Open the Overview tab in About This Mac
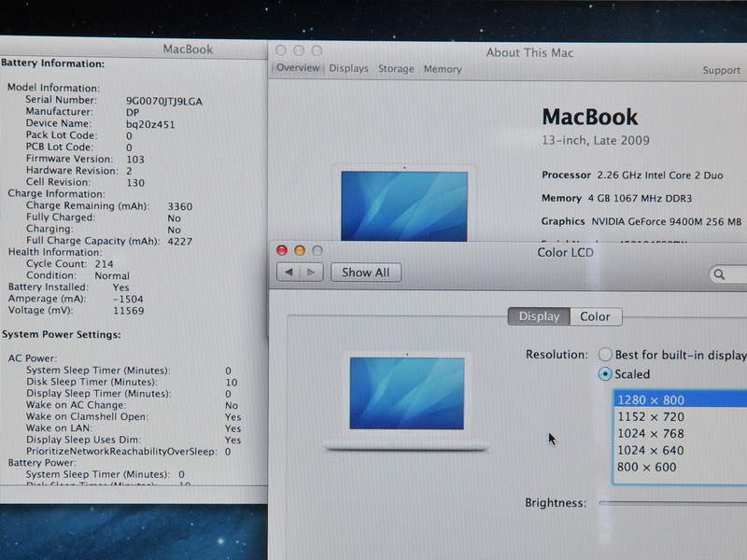 [x=298, y=67]
